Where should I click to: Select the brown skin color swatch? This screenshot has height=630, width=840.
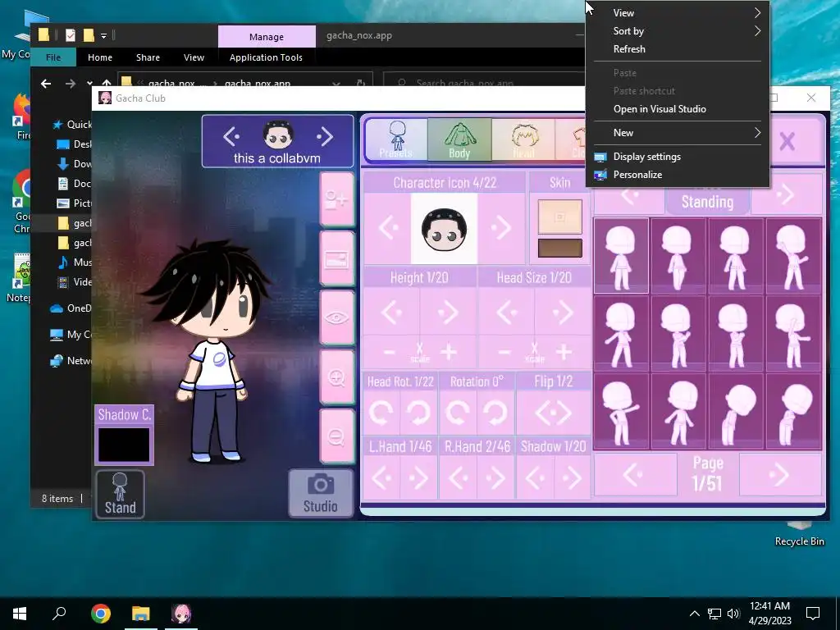pyautogui.click(x=559, y=248)
